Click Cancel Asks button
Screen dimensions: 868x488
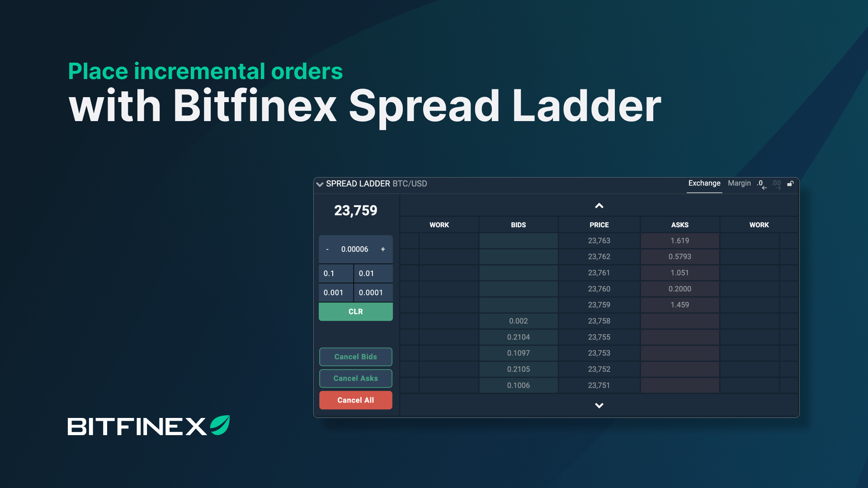coord(355,378)
